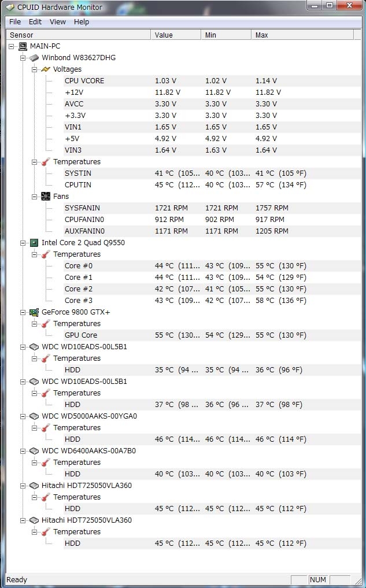Click the WDC WD5000AAKS hard drive icon
The image size is (366, 588).
[35, 416]
